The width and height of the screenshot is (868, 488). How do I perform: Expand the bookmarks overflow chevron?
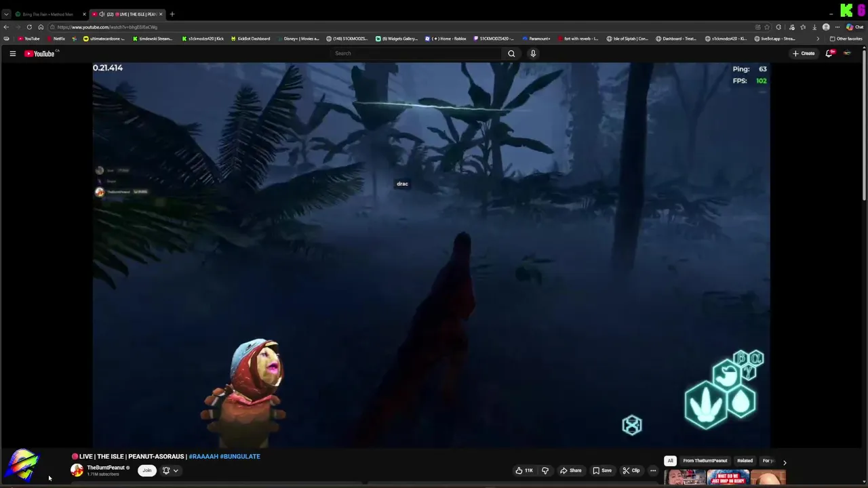click(x=818, y=39)
